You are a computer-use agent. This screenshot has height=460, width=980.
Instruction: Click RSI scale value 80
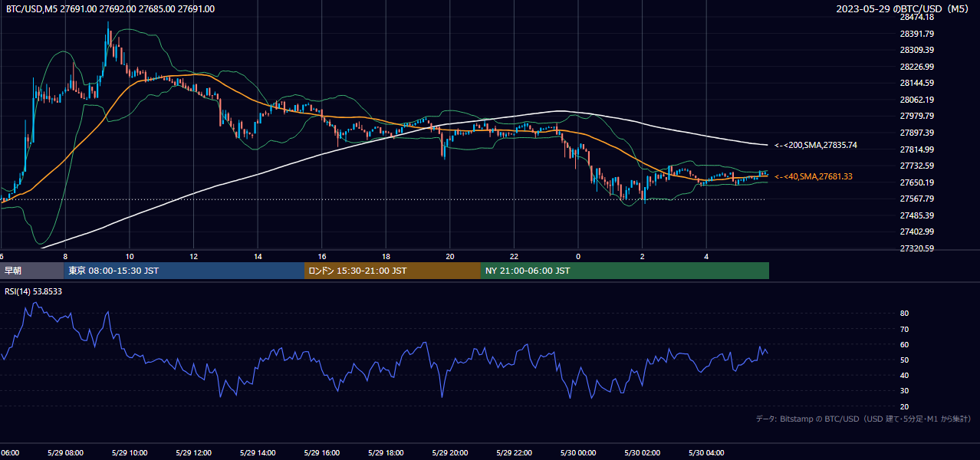905,314
